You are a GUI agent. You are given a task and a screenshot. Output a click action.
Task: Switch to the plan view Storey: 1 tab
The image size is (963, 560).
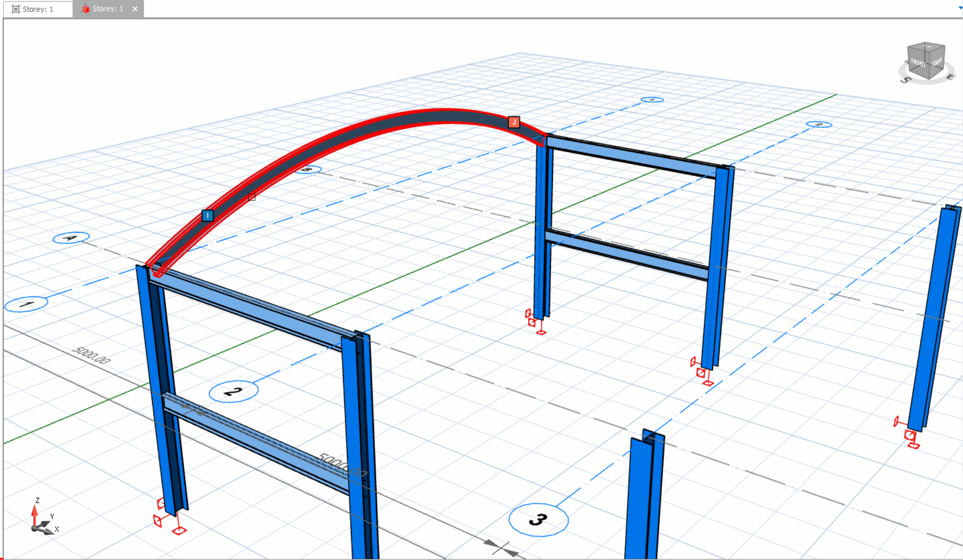point(38,9)
